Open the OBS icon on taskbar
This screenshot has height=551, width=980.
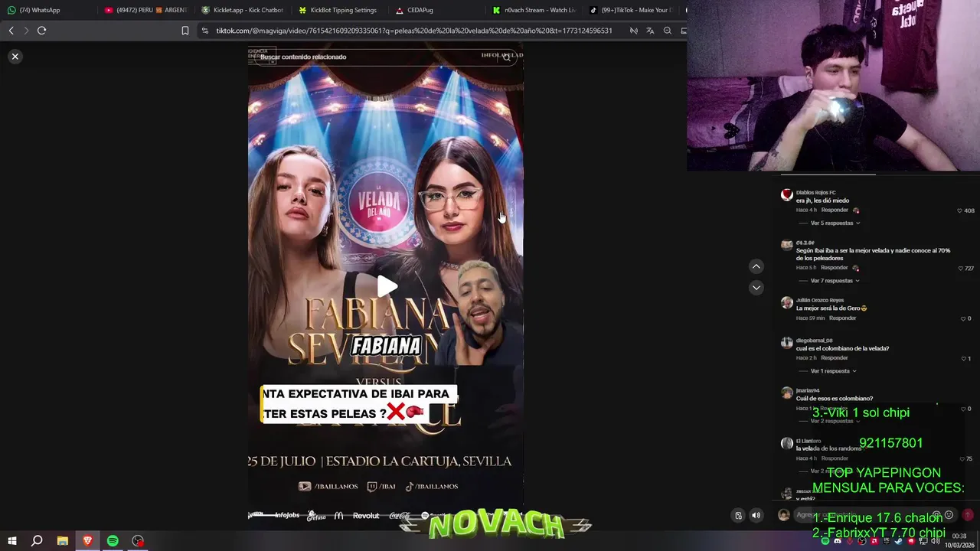[138, 541]
